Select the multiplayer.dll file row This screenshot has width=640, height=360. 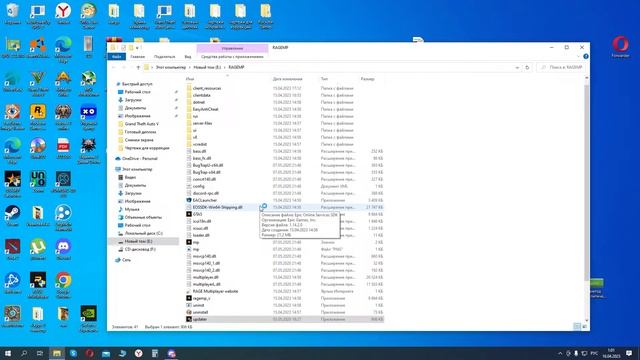(286, 278)
